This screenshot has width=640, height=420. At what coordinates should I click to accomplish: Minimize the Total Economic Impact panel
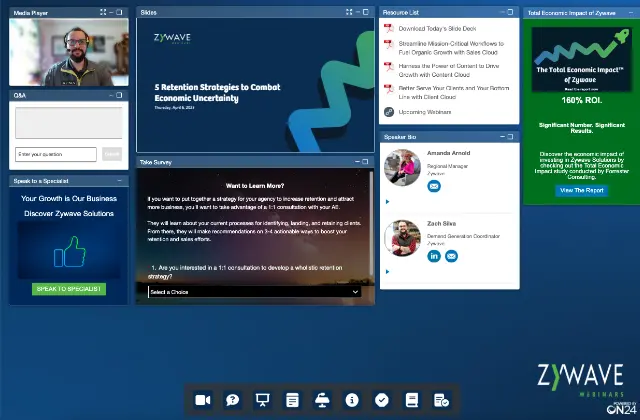631,13
